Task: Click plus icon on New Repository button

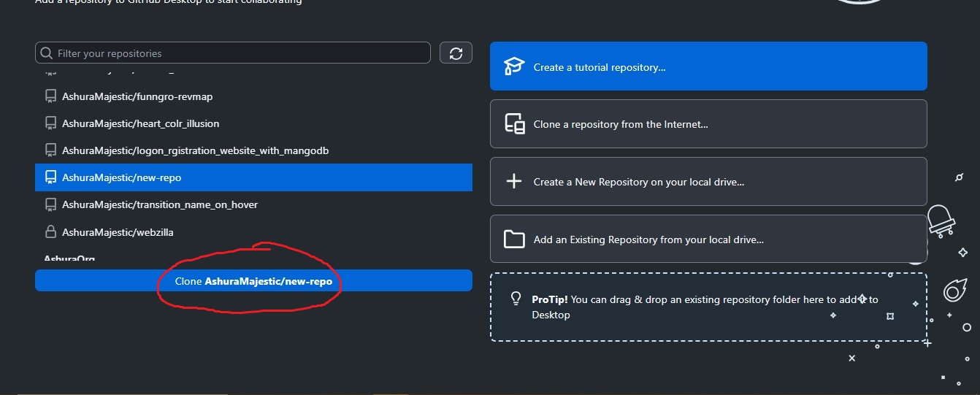Action: pos(514,181)
